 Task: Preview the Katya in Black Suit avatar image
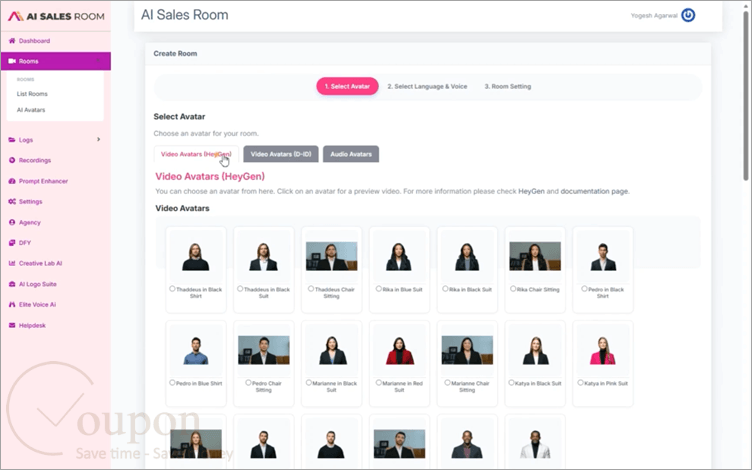tap(535, 351)
